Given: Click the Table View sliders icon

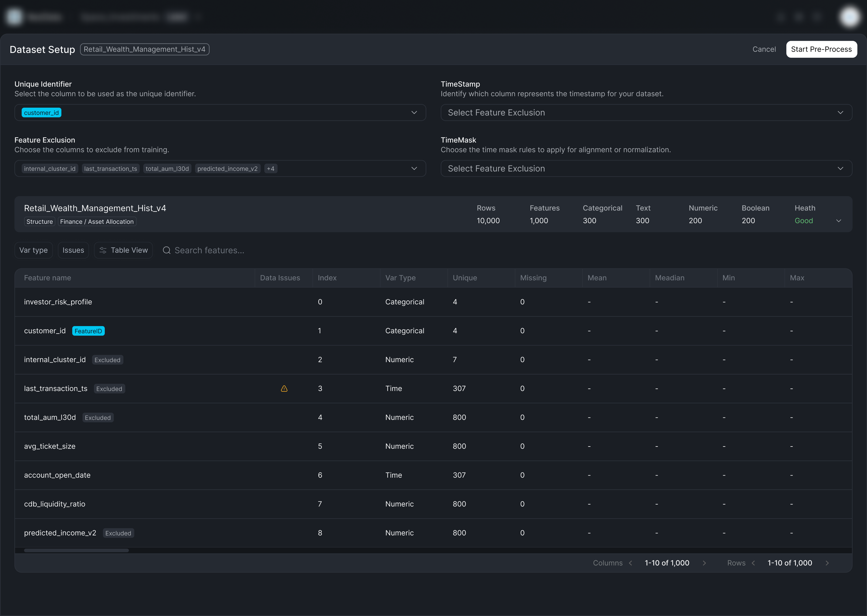Looking at the screenshot, I should click(x=103, y=250).
